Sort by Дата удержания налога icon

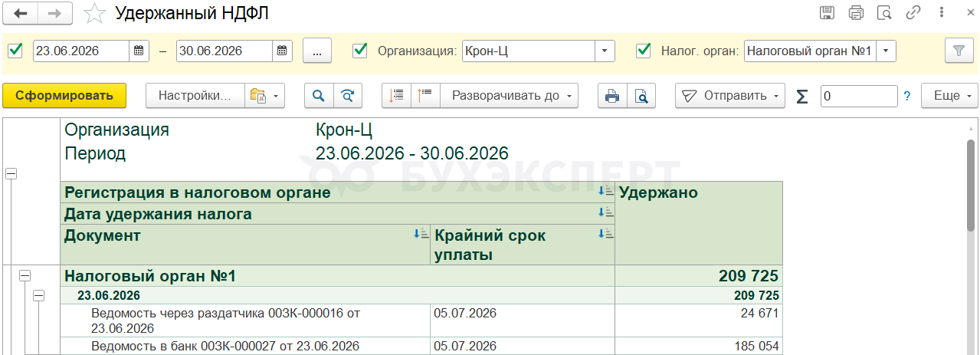click(605, 212)
